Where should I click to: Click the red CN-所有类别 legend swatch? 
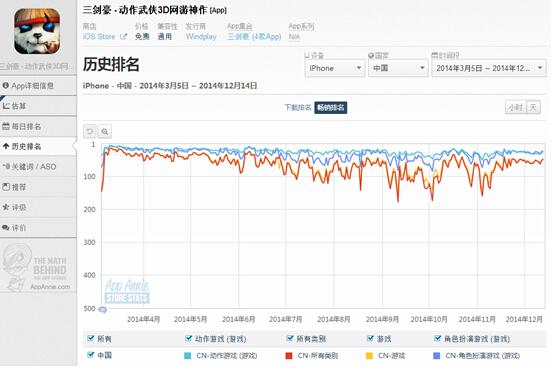click(x=289, y=356)
